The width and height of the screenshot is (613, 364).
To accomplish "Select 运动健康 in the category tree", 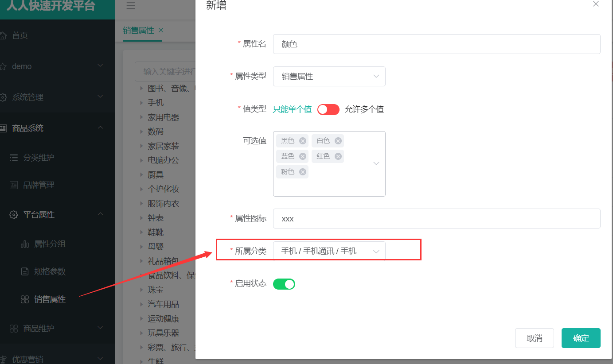I will click(x=164, y=319).
